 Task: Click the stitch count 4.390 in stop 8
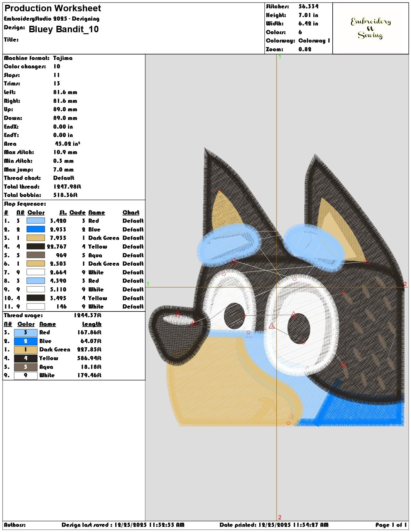tap(58, 281)
